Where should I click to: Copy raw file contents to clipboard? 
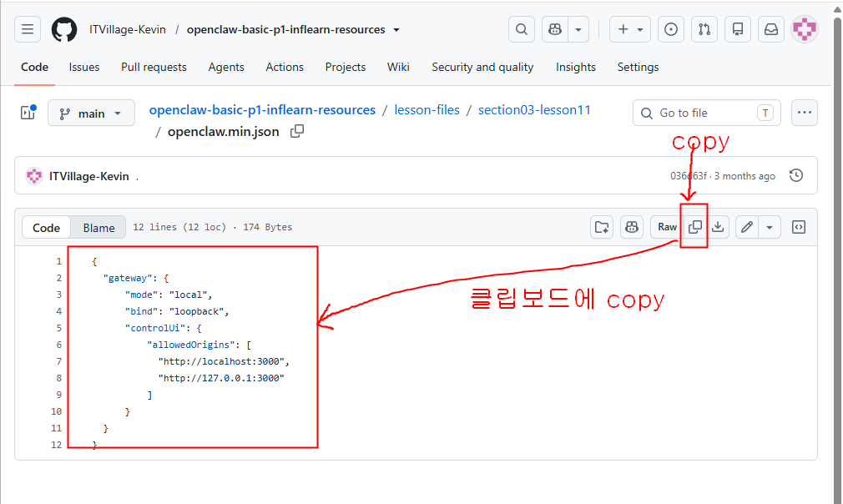pos(694,227)
